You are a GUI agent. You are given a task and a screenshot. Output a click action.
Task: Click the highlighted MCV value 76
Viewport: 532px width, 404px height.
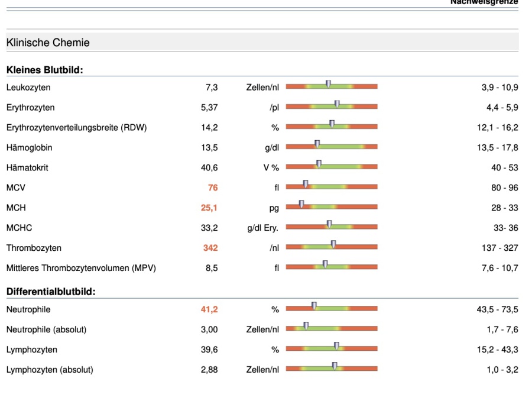coord(213,188)
